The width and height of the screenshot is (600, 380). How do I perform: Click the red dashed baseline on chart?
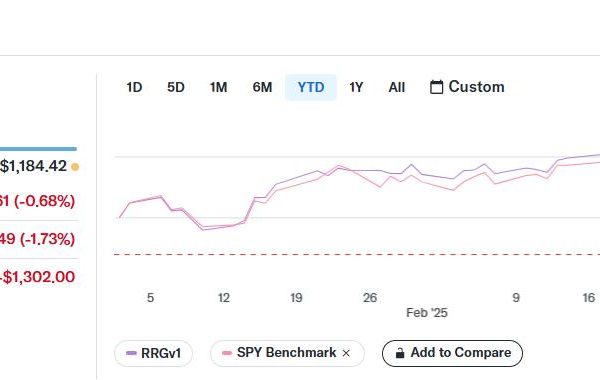tap(357, 254)
